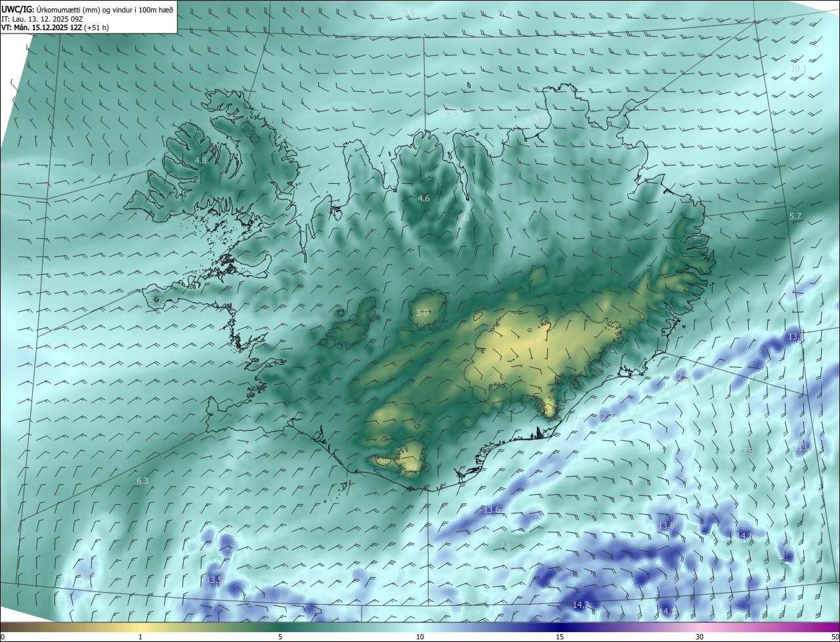Screen dimensions: 840x642
Task: Click the 7.8 value label
Action: click(x=747, y=452)
